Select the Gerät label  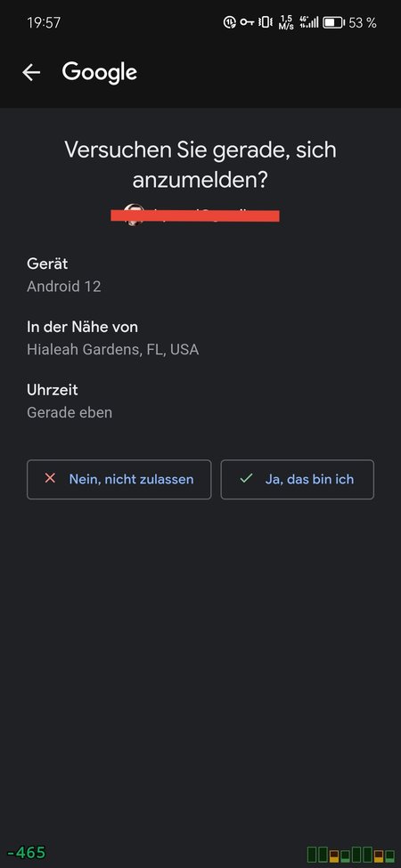47,264
